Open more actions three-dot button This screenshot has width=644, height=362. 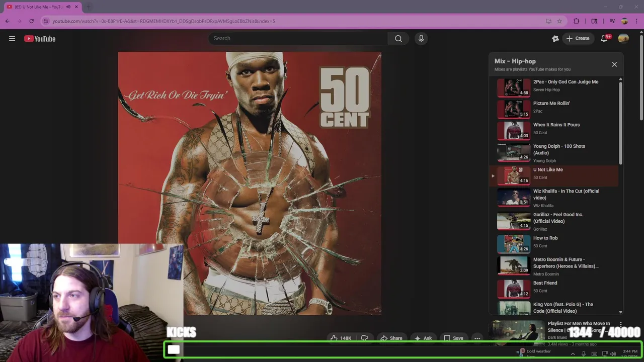[x=477, y=338]
